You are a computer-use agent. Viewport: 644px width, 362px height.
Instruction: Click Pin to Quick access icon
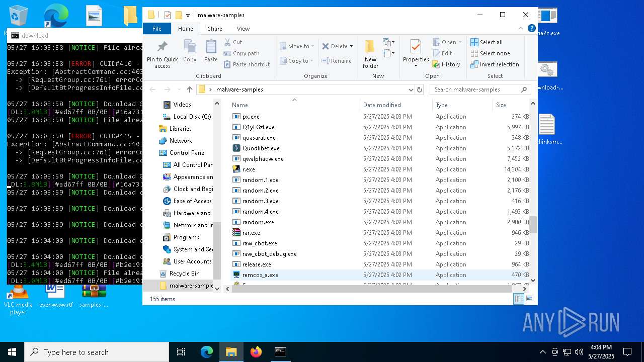point(162,47)
